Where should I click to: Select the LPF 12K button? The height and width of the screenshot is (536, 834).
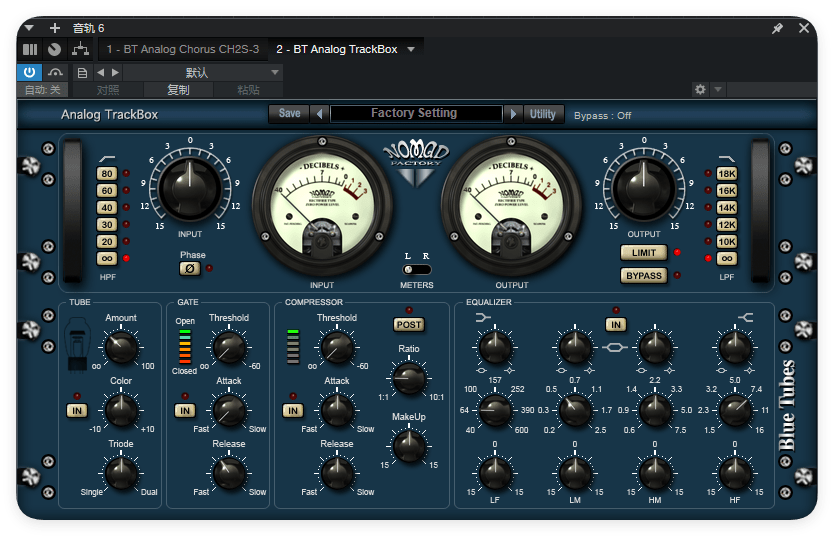coord(727,224)
